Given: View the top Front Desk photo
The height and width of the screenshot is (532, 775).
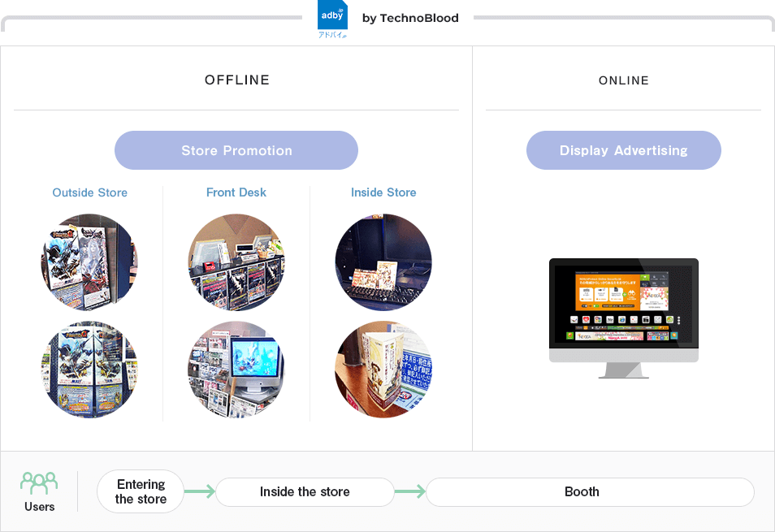Looking at the screenshot, I should (x=236, y=262).
